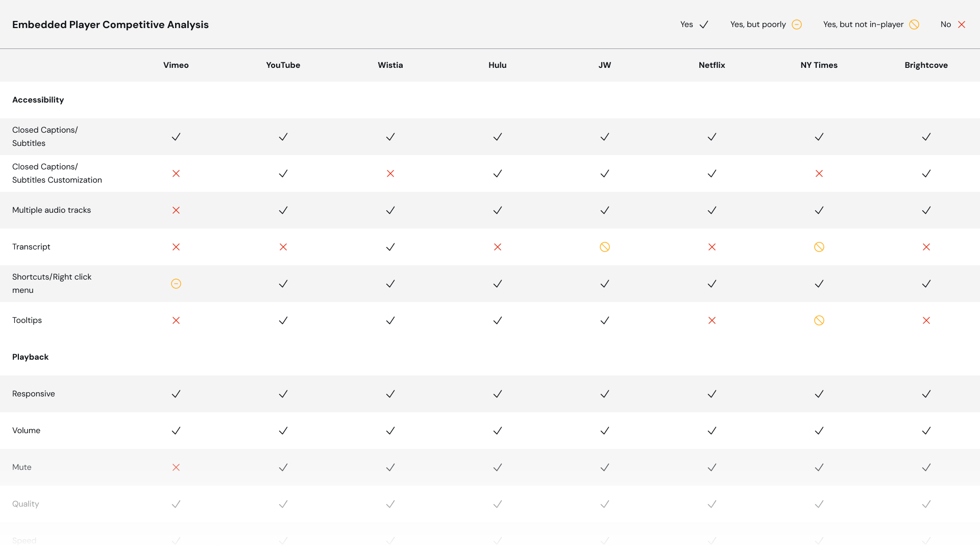Click JW's Transcript orange not-in-player icon
Image resolution: width=980 pixels, height=551 pixels.
tap(605, 247)
